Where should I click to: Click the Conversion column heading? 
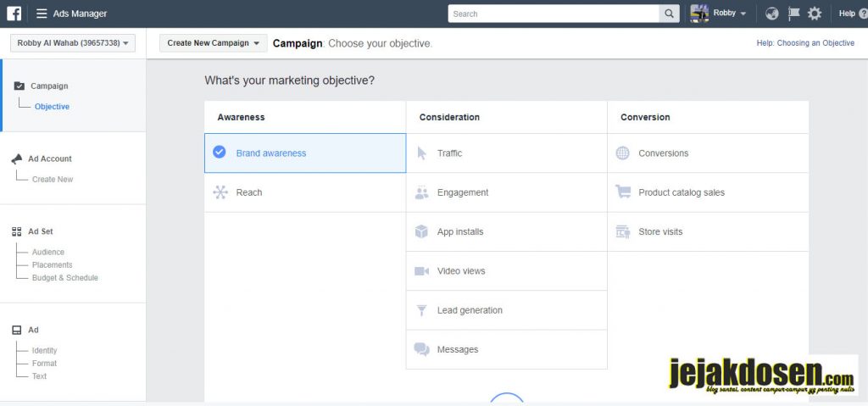(x=645, y=118)
